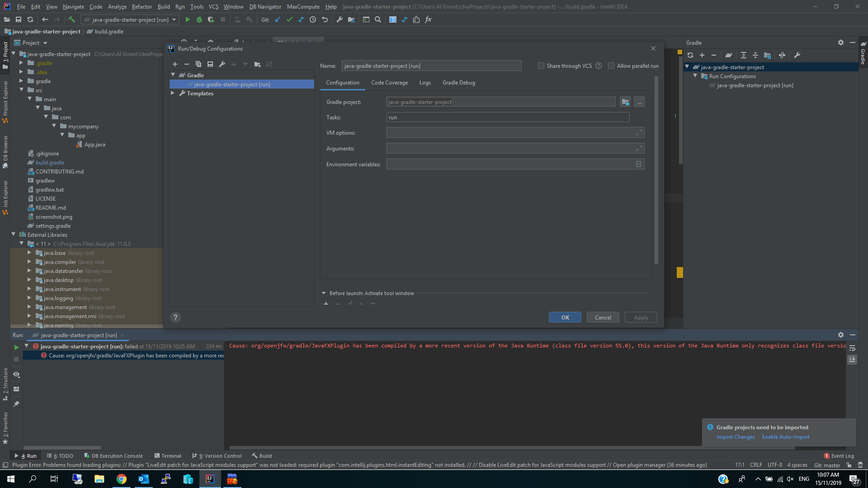Toggle offline mode icon in Gradle panel
868x488 pixels.
[782, 55]
